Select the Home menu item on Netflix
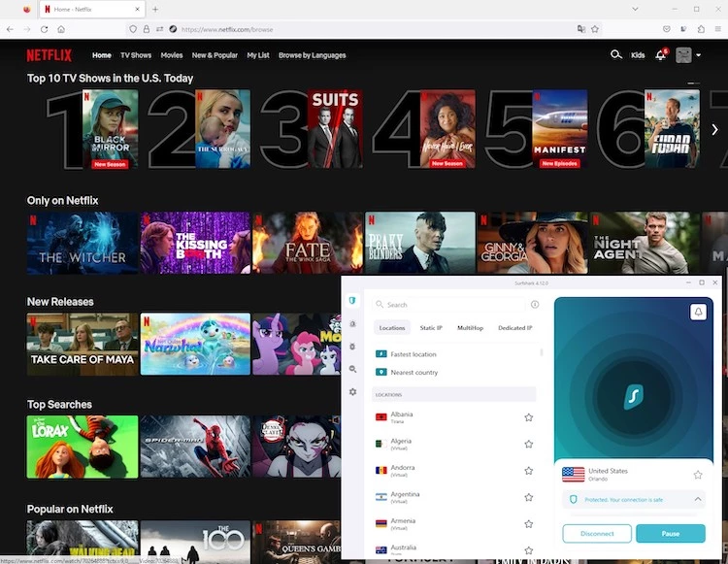 (x=102, y=55)
